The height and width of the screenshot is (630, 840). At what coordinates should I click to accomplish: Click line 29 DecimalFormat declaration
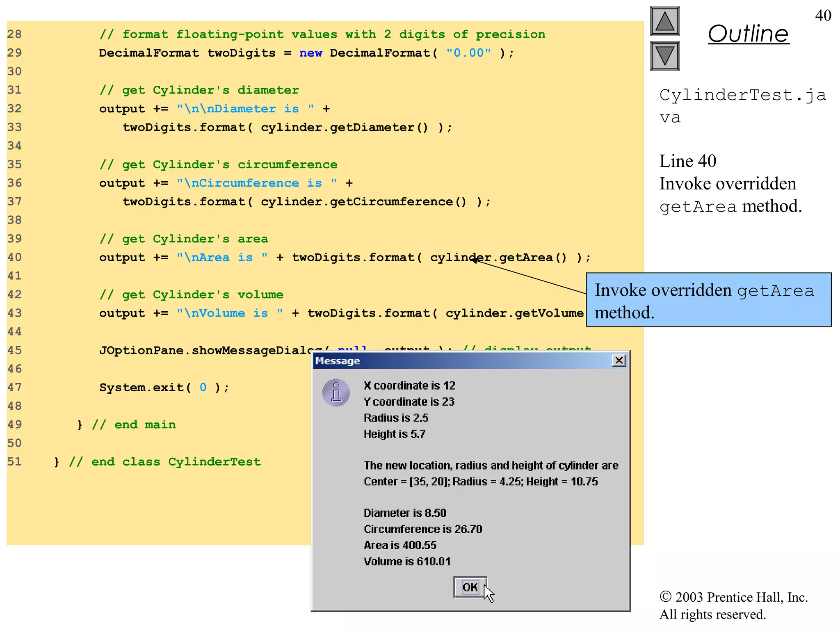click(306, 53)
